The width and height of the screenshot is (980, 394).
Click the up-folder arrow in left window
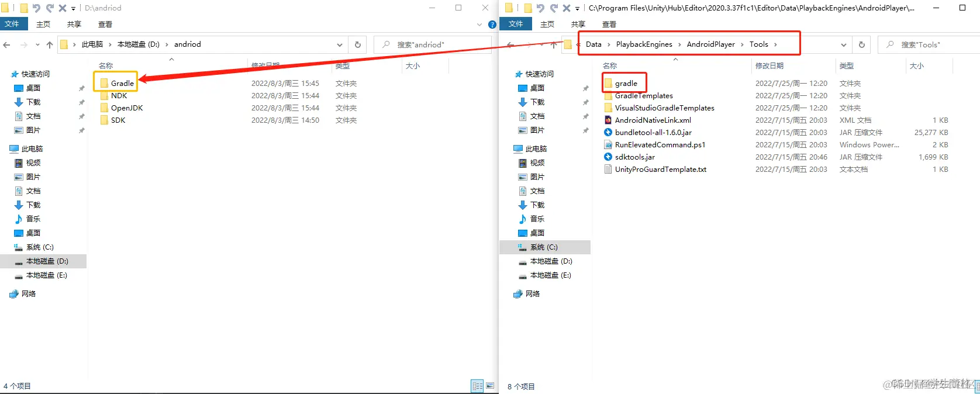(50, 44)
